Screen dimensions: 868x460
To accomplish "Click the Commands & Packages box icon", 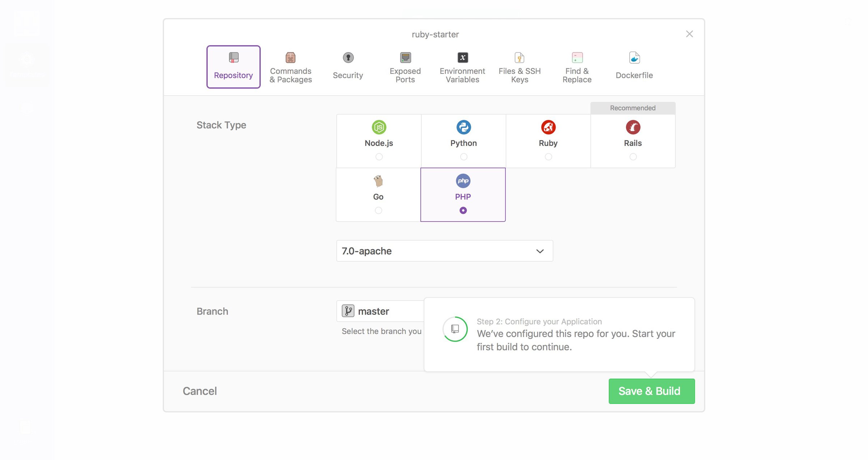I will coord(290,58).
